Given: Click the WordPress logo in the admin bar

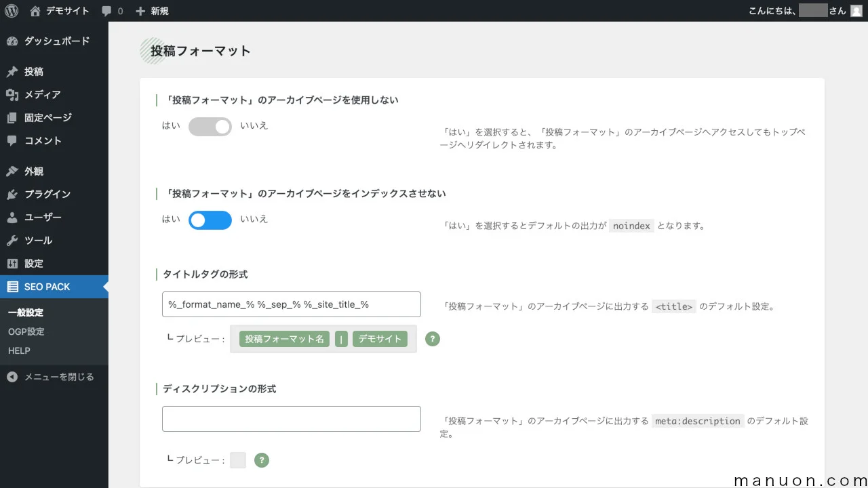Looking at the screenshot, I should click(x=10, y=10).
